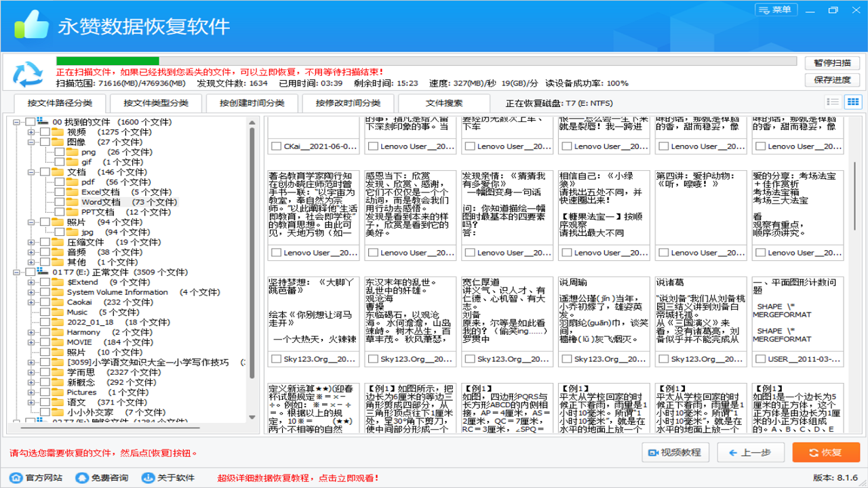Check the Word文档 checkbox in tree
Screen dimensions: 868x488
tap(59, 202)
